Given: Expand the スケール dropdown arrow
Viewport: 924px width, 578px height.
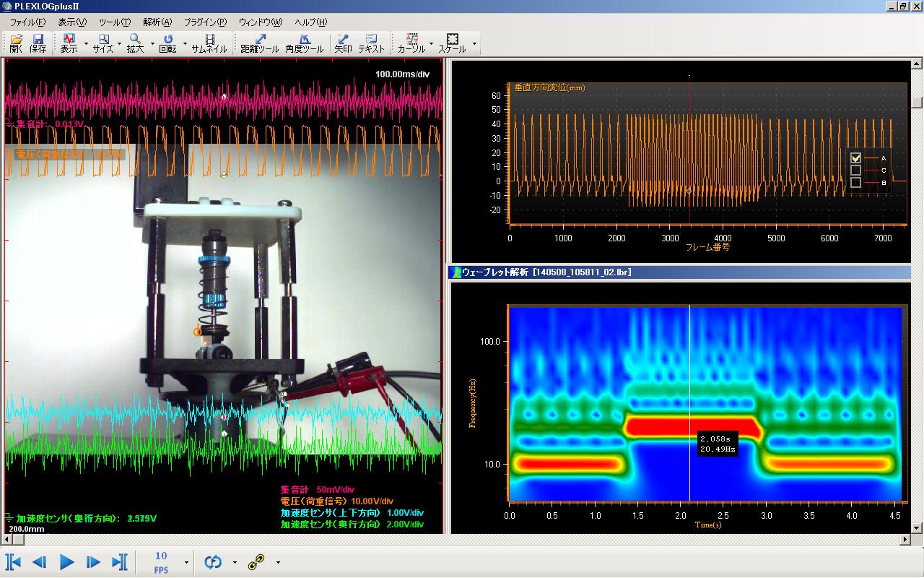Looking at the screenshot, I should coord(474,44).
